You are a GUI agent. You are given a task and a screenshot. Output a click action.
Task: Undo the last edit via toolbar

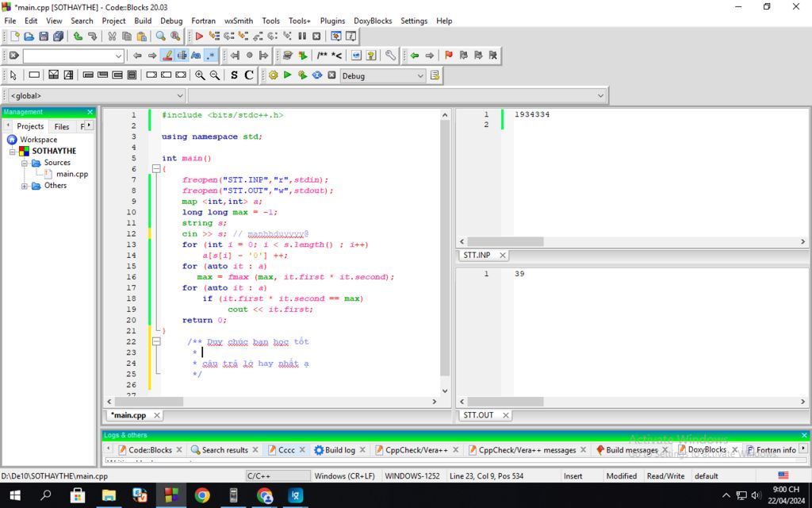[78, 37]
